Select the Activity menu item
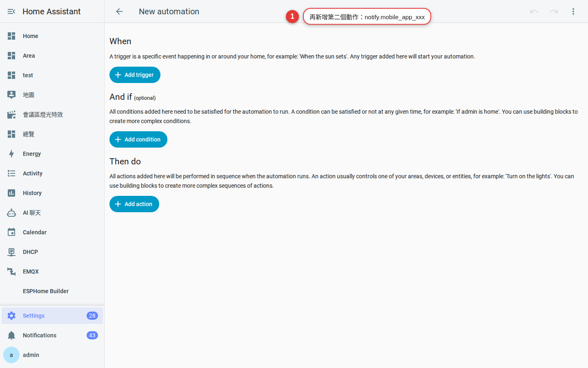588x368 pixels. [52, 173]
